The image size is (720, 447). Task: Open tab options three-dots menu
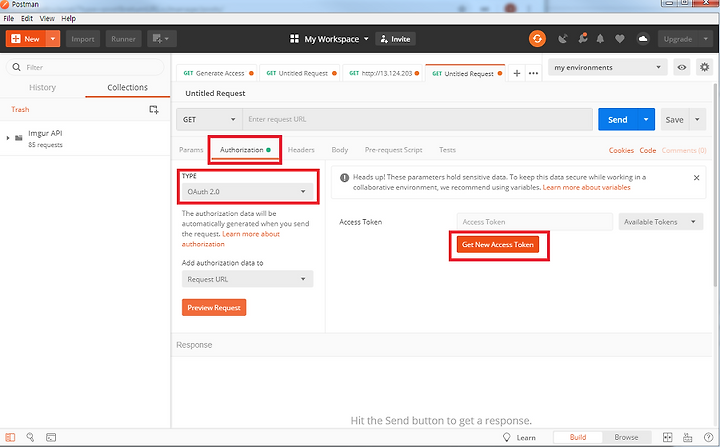click(x=533, y=74)
